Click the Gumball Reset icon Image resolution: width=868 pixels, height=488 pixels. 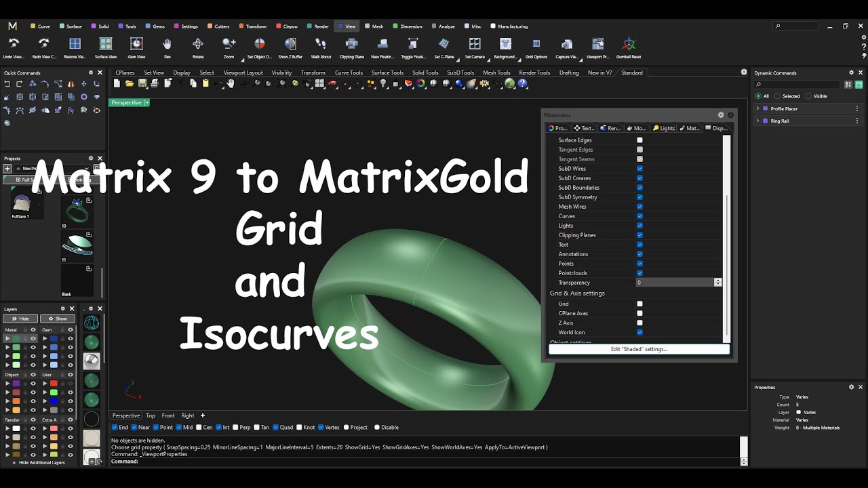click(629, 43)
